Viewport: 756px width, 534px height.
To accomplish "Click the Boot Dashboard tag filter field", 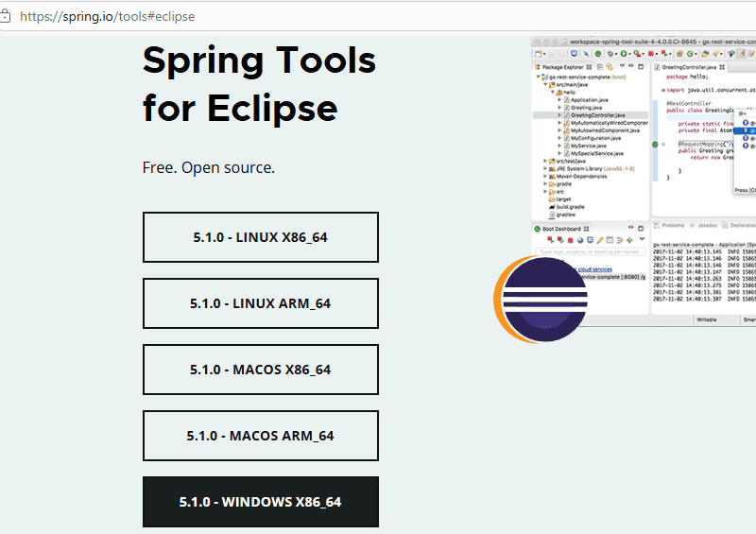I will pos(586,251).
